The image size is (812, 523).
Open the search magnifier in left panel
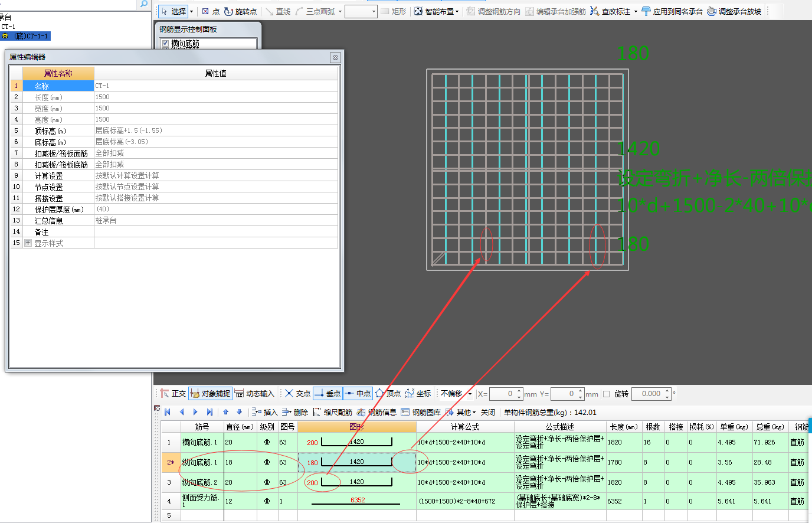pyautogui.click(x=143, y=4)
